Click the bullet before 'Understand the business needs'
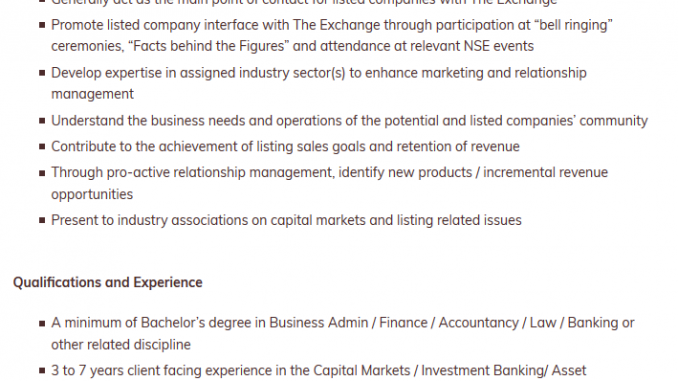678x381 pixels. click(42, 121)
